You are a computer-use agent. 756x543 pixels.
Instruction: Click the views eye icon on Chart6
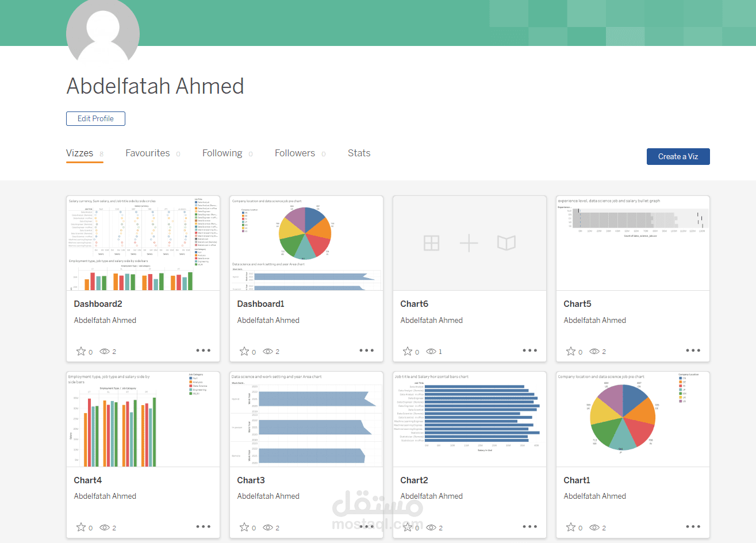click(431, 351)
